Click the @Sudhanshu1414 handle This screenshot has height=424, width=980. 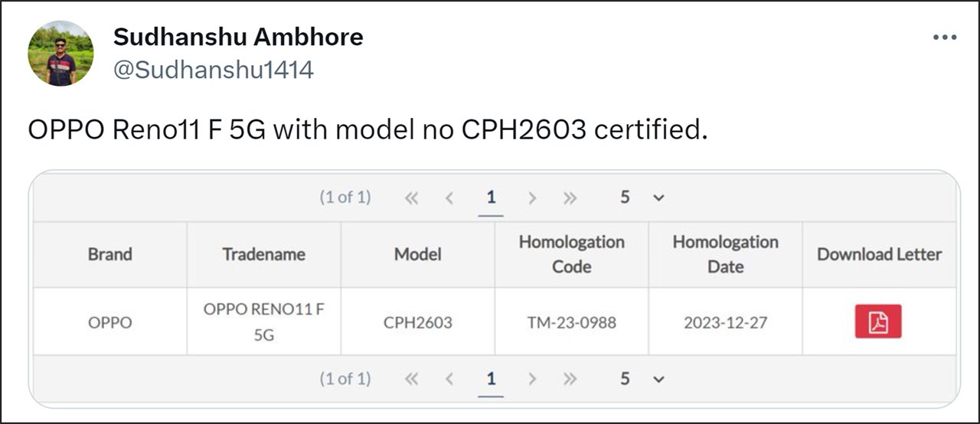[214, 70]
